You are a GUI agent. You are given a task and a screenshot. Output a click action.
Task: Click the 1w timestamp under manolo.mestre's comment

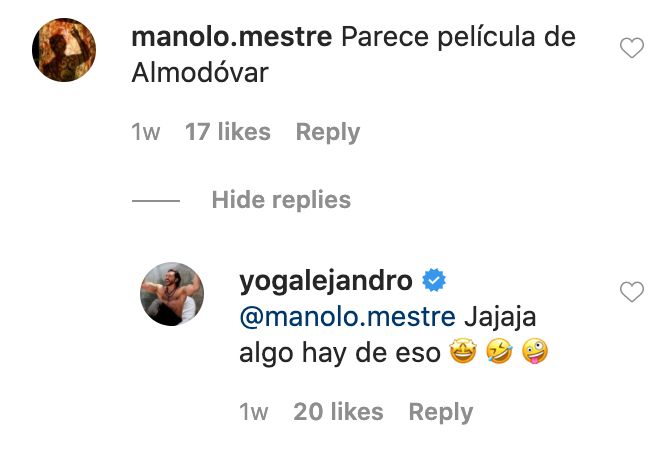(x=146, y=132)
